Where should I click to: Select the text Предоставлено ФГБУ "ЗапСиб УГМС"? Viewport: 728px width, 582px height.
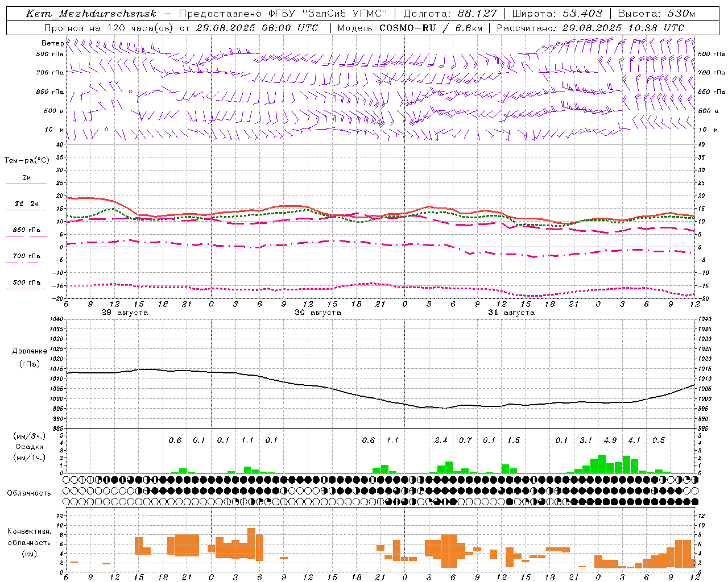tap(283, 14)
